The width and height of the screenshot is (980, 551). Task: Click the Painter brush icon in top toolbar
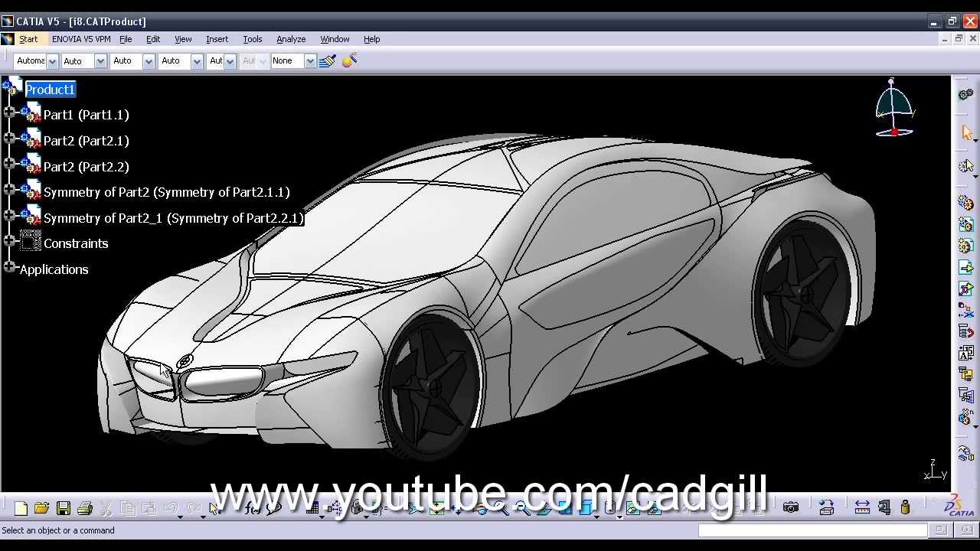328,60
